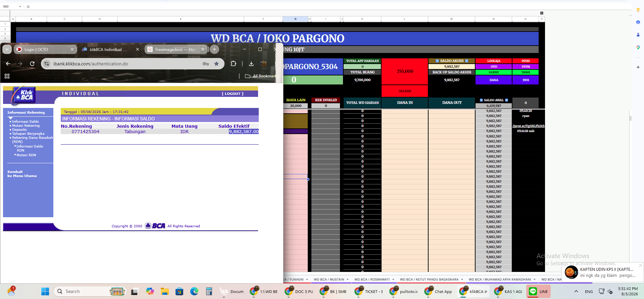This screenshot has width=644, height=299.
Task: Open the Chrome apps grid shortcut
Action: 7,76
